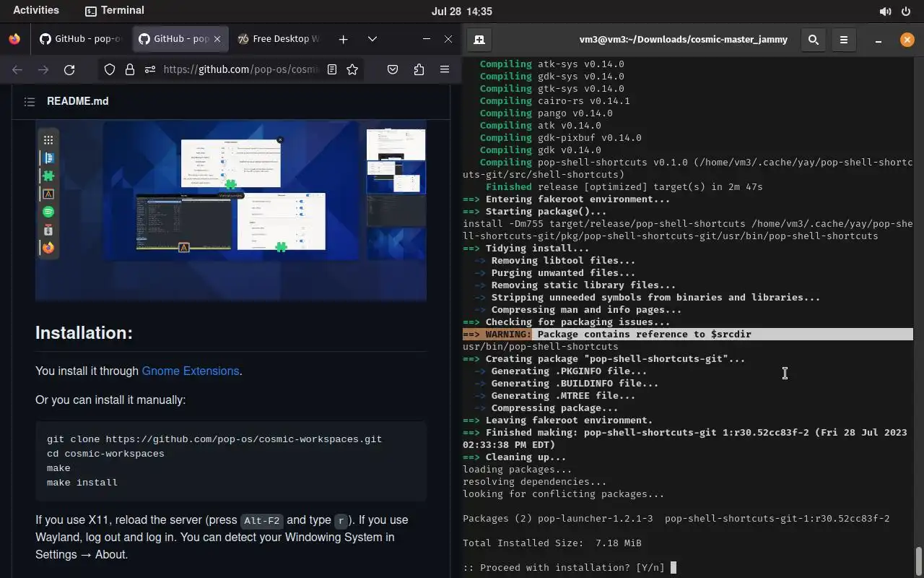Screen dimensions: 924x578
Task: Open the tracking protection shield icon
Action: click(x=110, y=69)
